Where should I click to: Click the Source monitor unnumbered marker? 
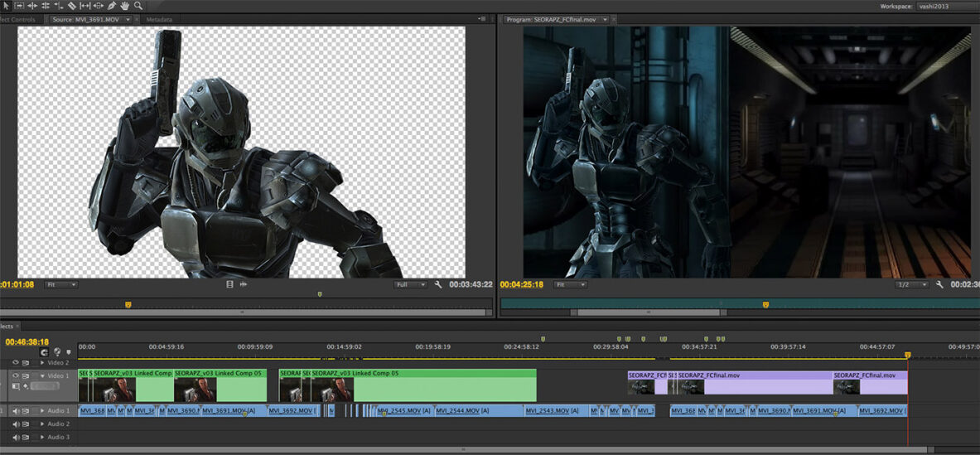[x=320, y=293]
